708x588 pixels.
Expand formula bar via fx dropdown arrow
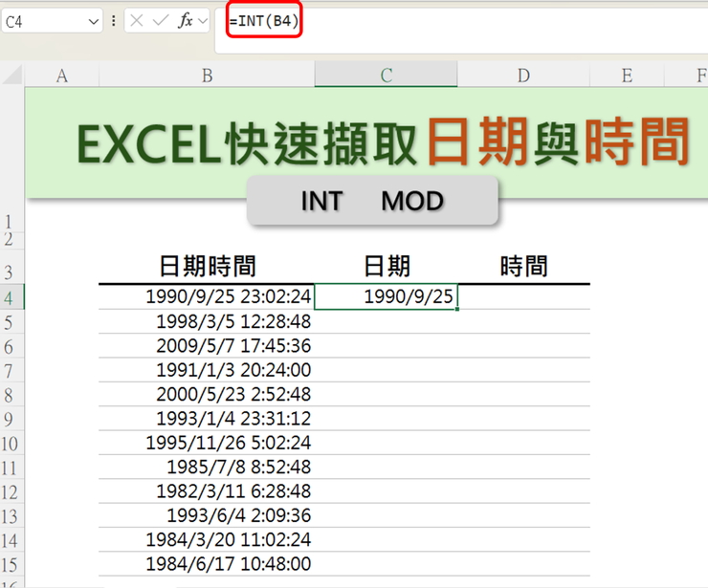click(x=203, y=21)
